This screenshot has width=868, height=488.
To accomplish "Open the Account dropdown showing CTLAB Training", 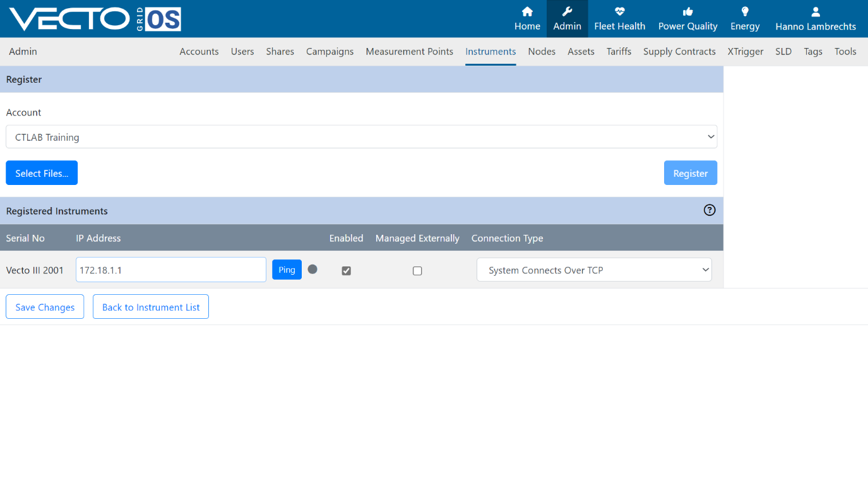I will [x=362, y=137].
